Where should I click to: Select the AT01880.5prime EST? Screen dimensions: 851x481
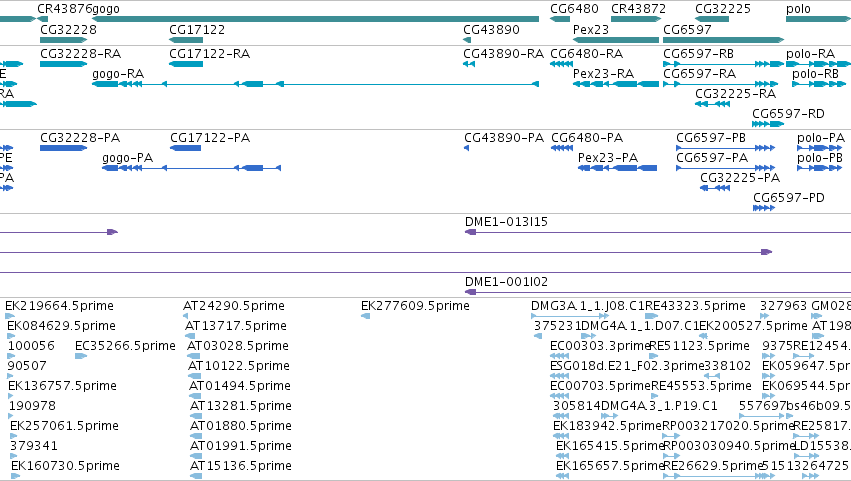pyautogui.click(x=195, y=436)
